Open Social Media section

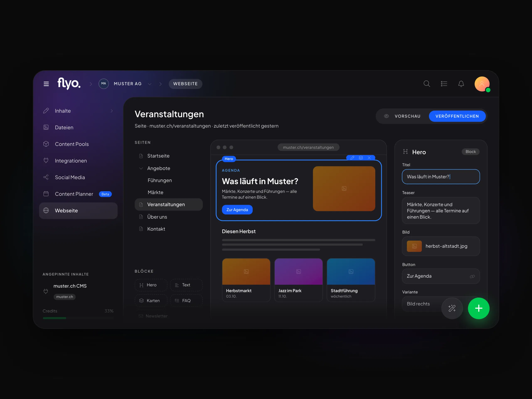point(78,177)
